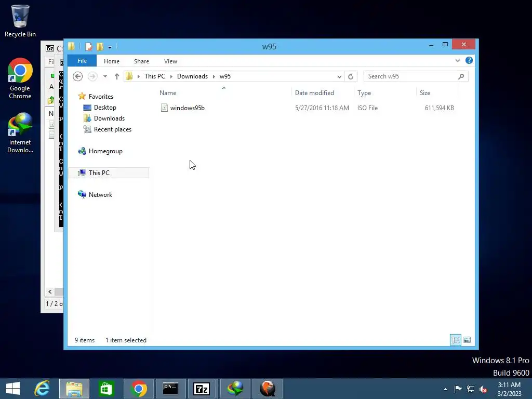Open the Customize Quick Access Toolbar dropdown
Image resolution: width=532 pixels, height=399 pixels.
[110, 47]
